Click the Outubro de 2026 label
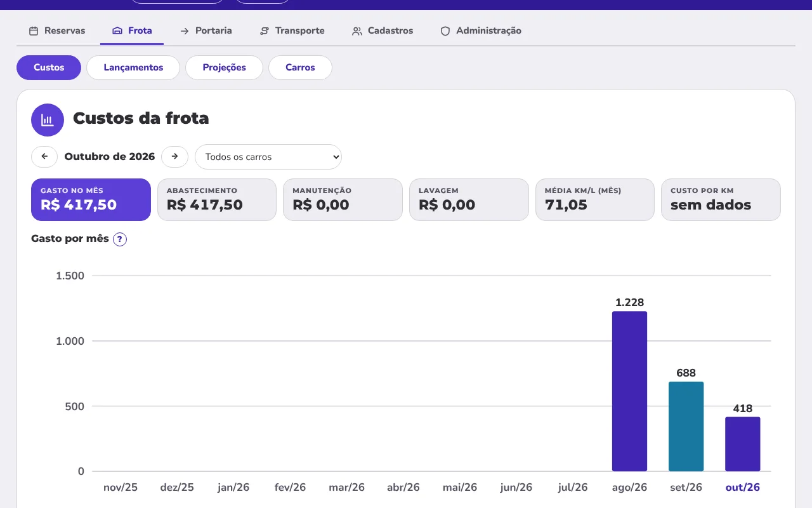This screenshot has height=508, width=812. [x=110, y=157]
